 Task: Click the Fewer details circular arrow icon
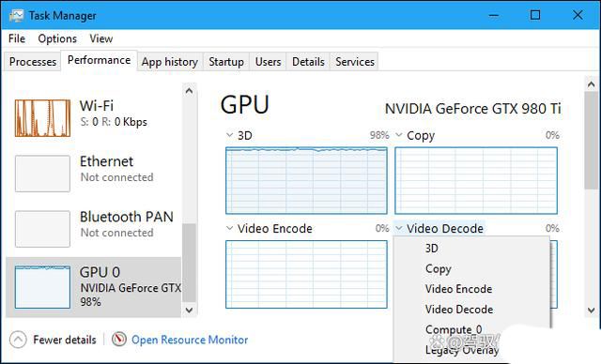tap(18, 340)
